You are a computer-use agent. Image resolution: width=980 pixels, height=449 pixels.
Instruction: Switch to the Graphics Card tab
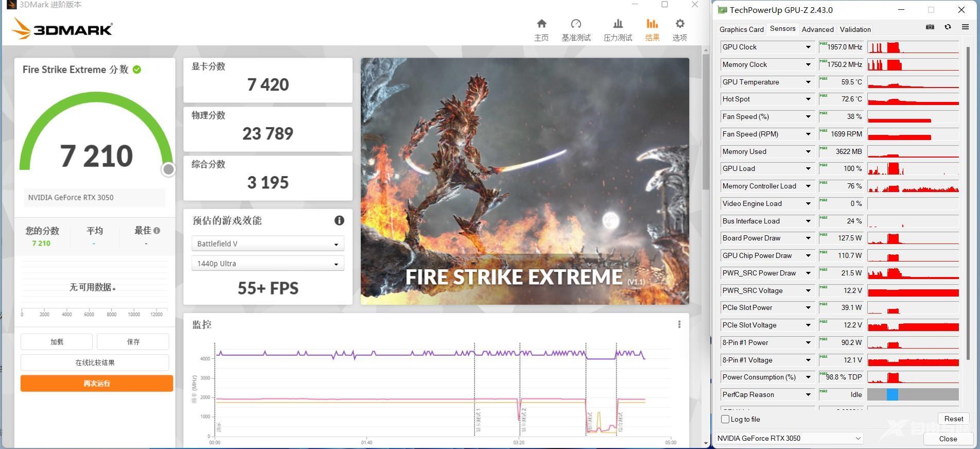(741, 29)
